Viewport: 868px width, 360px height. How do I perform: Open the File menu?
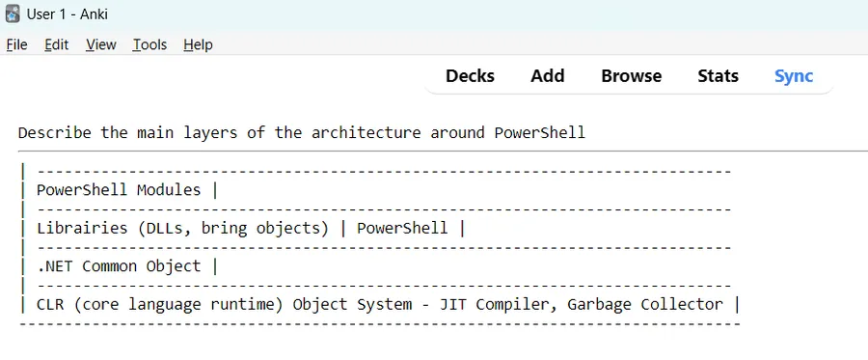16,44
